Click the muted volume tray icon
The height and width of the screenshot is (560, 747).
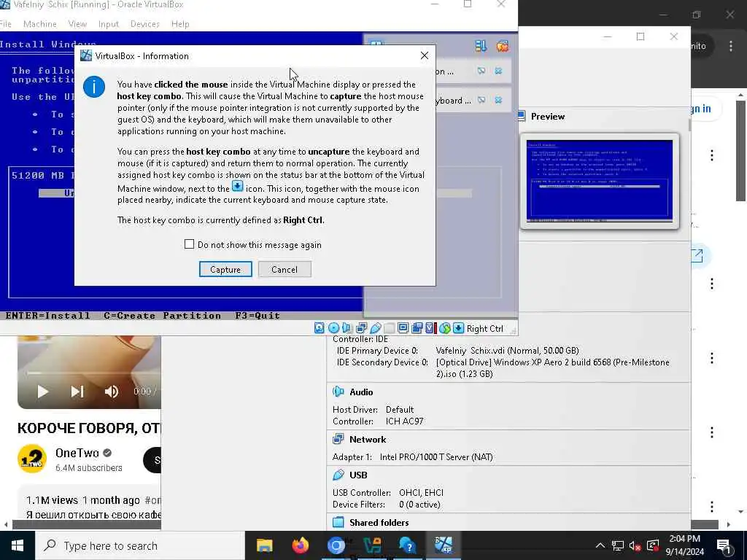coord(635,545)
